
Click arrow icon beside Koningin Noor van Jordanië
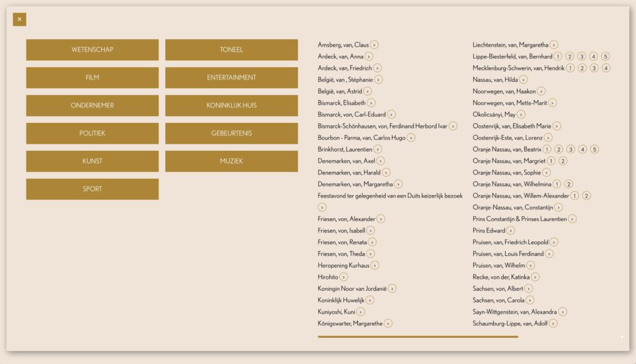[392, 288]
